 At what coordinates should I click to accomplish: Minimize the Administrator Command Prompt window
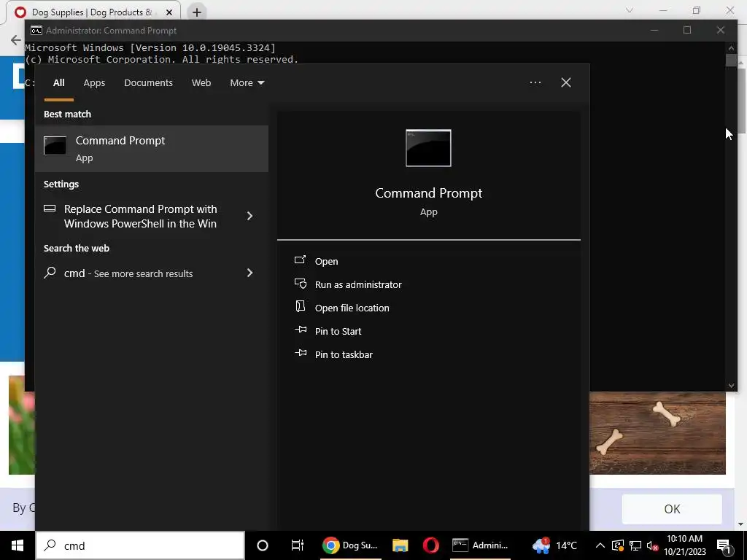(x=654, y=30)
